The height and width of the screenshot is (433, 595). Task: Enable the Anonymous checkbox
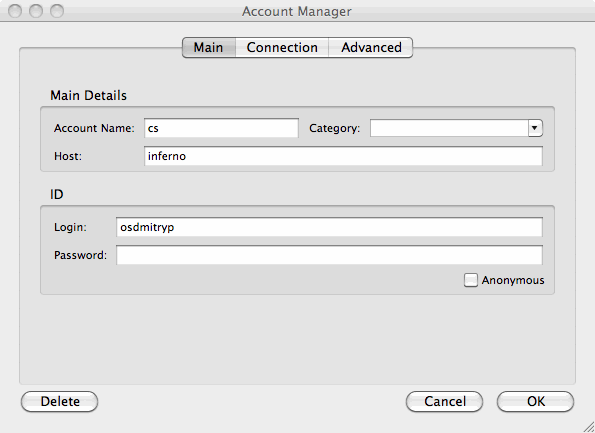[x=471, y=280]
